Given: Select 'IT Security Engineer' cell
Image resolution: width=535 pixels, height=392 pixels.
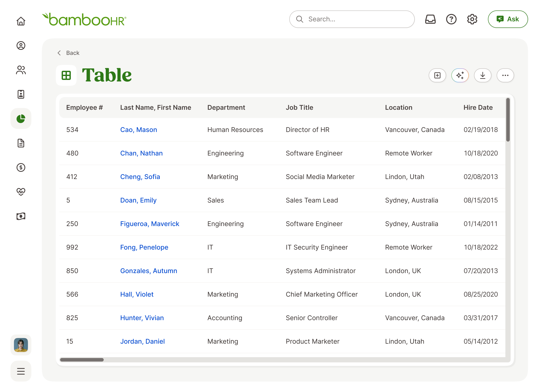Looking at the screenshot, I should (317, 247).
